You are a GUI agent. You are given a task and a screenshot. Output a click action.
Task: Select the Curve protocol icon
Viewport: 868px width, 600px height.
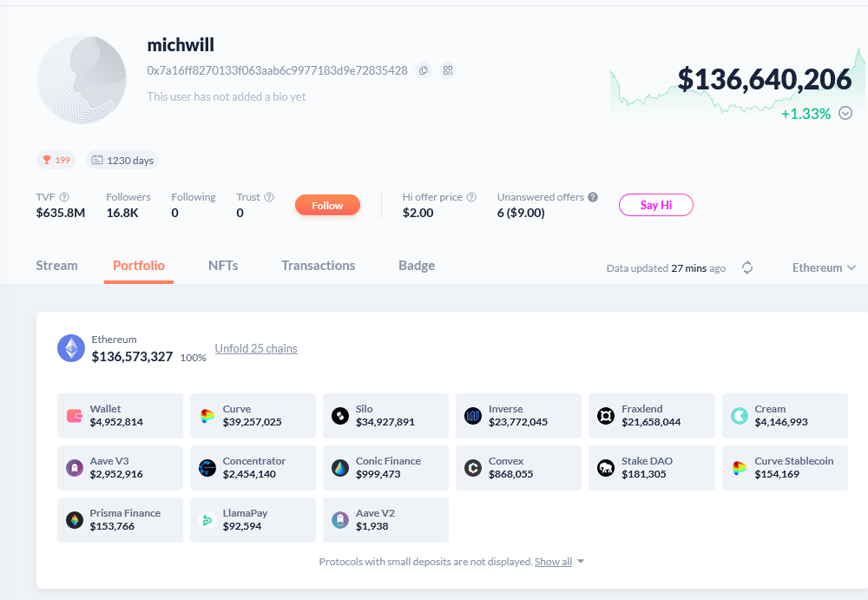[x=207, y=416]
